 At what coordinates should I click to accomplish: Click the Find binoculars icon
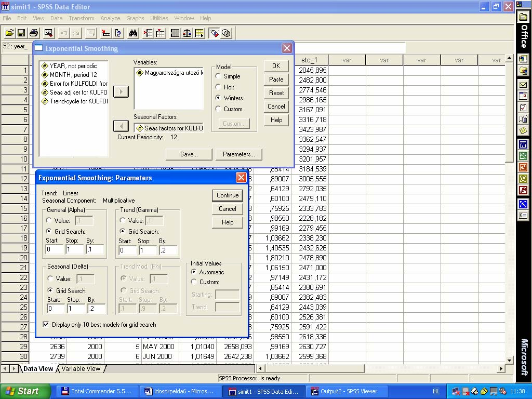click(x=133, y=33)
